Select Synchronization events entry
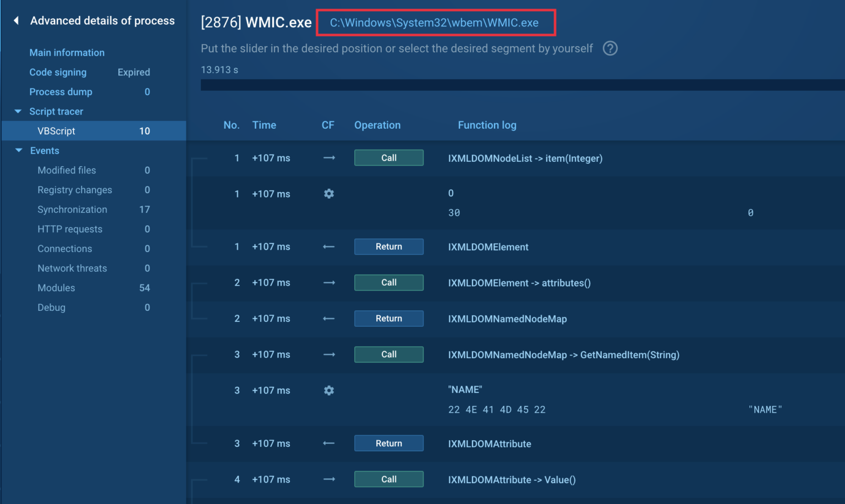Viewport: 845px width, 504px height. 72,210
